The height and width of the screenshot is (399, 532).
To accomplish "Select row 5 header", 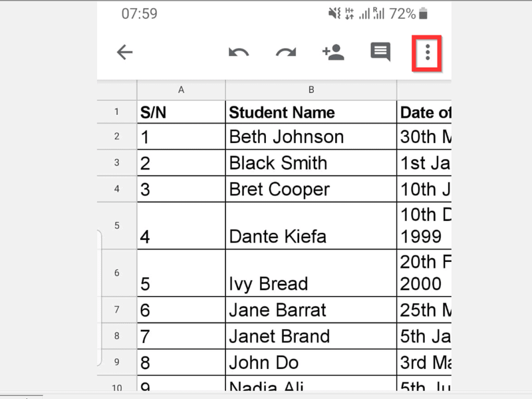I will pyautogui.click(x=117, y=225).
